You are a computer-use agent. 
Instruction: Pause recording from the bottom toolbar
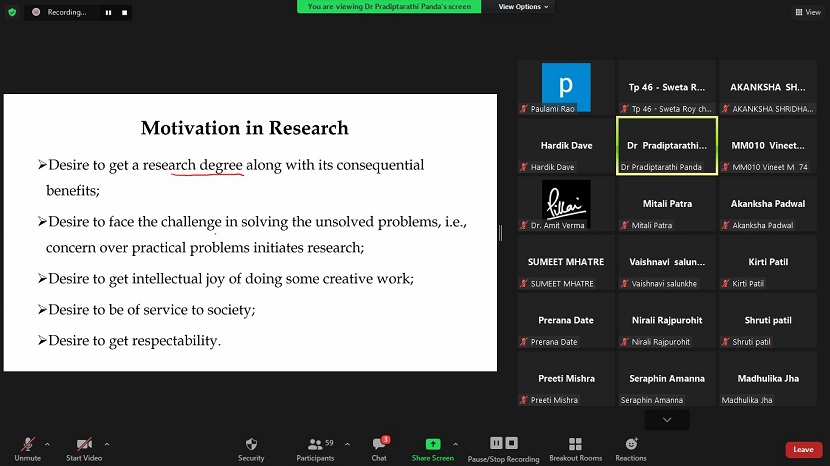[x=496, y=443]
